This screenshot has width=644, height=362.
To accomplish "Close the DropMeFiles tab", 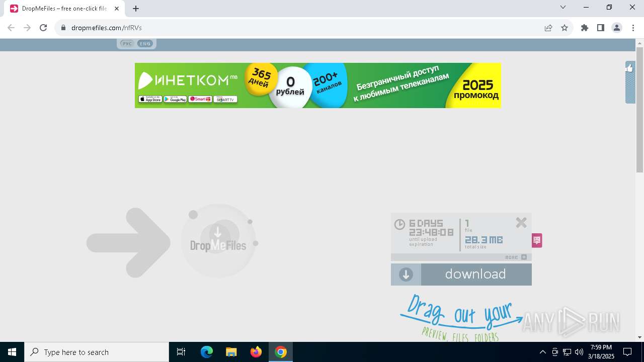I will pos(117,9).
